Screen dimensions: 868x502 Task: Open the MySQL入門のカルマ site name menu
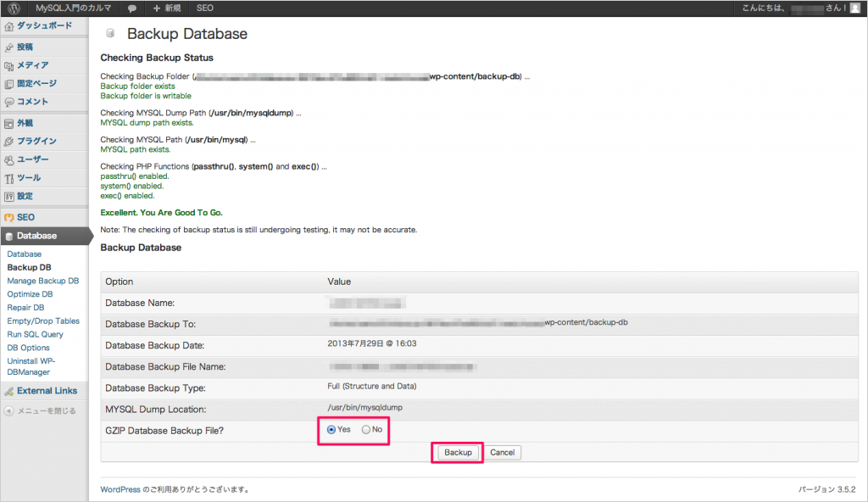click(x=73, y=8)
